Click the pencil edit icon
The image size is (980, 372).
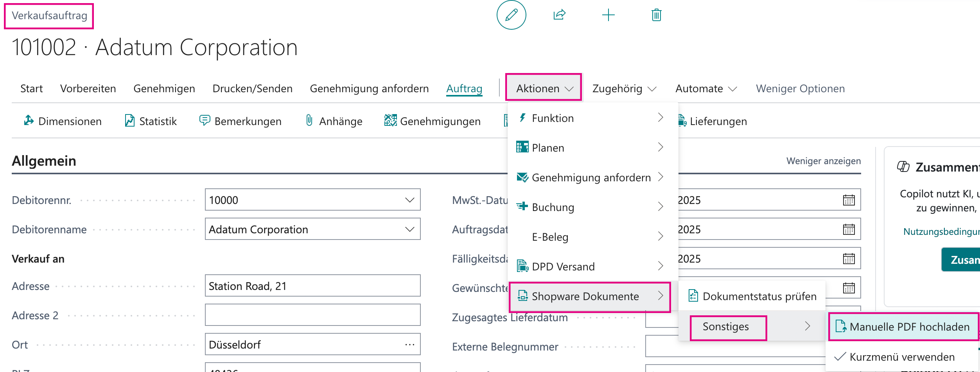tap(511, 15)
